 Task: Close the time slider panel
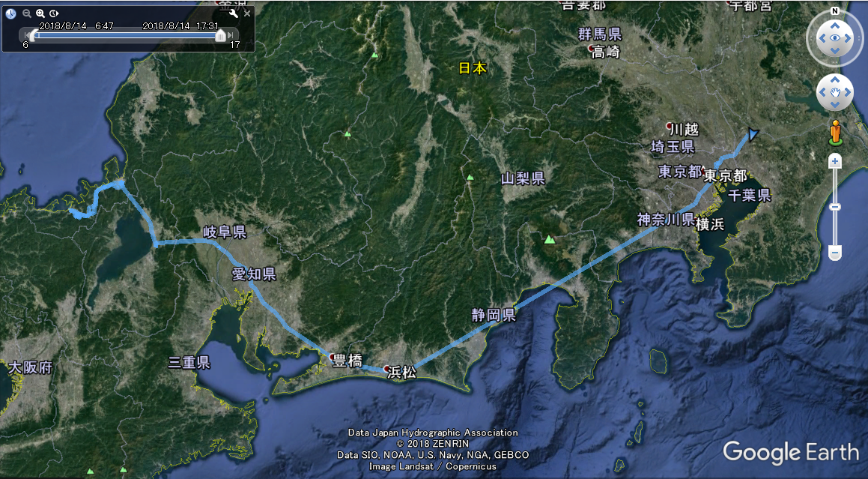point(247,13)
